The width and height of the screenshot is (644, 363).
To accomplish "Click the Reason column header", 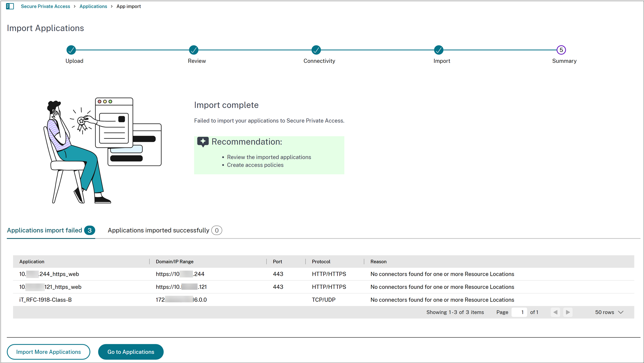I will [378, 262].
